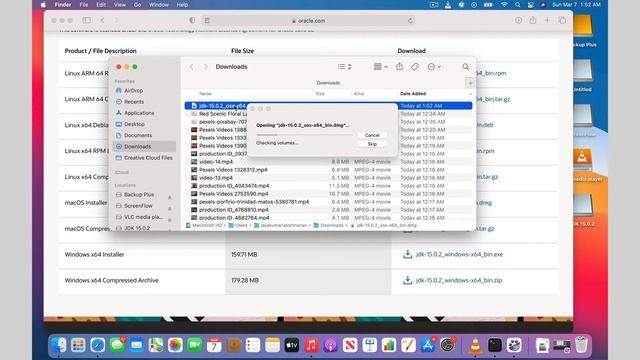Viewport: 640px width, 360px height.
Task: Open new Safari tab with plus
Action: (547, 20)
